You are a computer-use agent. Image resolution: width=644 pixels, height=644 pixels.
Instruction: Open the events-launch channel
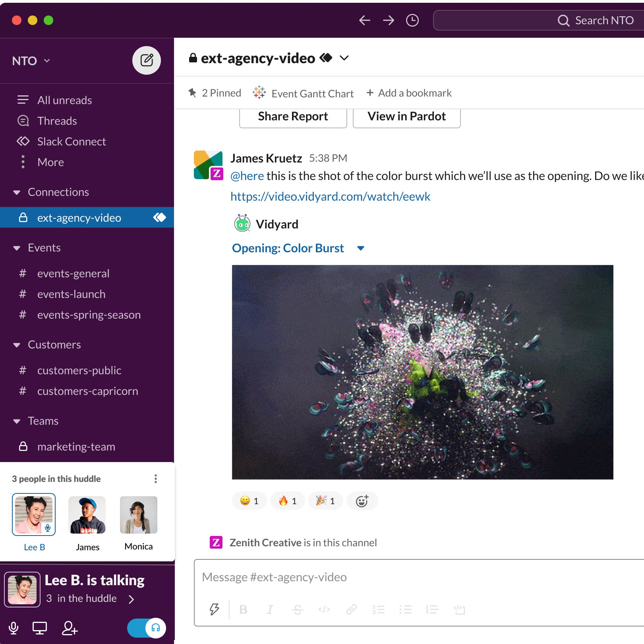click(72, 294)
